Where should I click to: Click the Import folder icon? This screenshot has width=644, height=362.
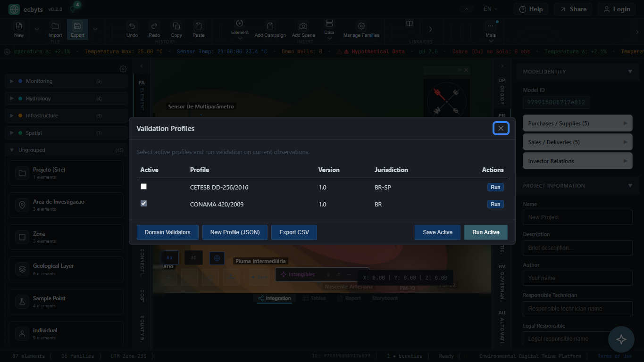[55, 26]
